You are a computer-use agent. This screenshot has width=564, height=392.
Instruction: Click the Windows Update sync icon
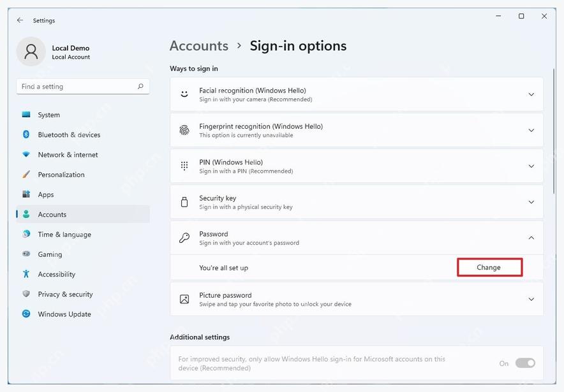point(26,314)
